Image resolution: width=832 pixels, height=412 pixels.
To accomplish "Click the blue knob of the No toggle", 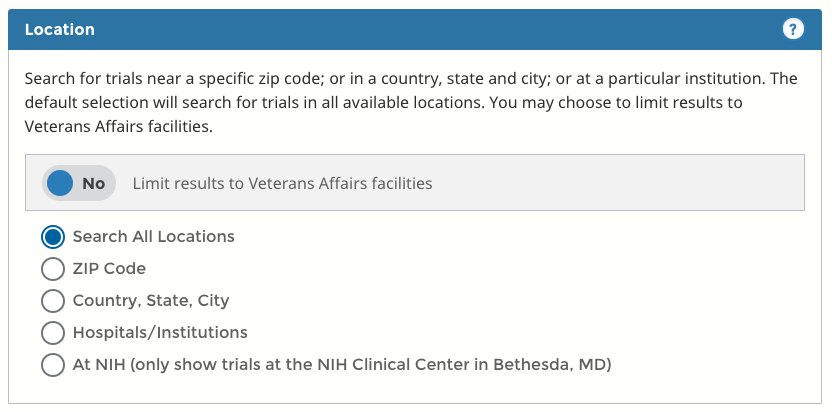I will coord(60,183).
